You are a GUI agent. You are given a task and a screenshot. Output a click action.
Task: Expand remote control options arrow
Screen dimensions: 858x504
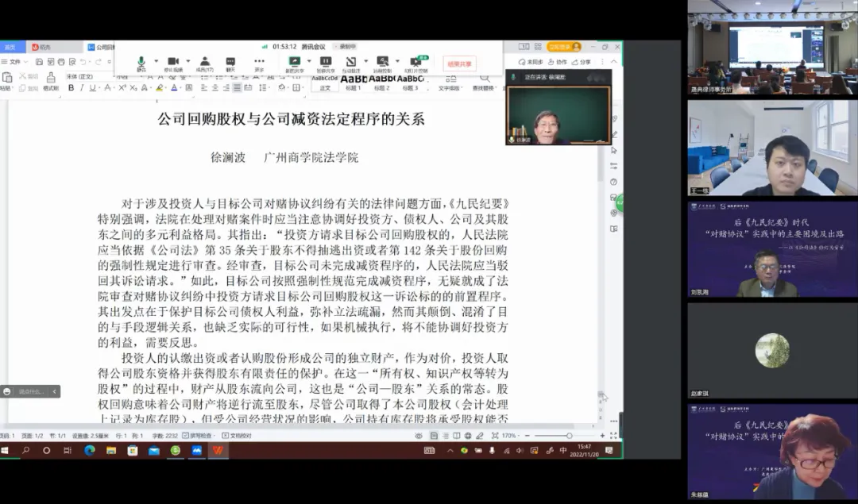coord(397,61)
